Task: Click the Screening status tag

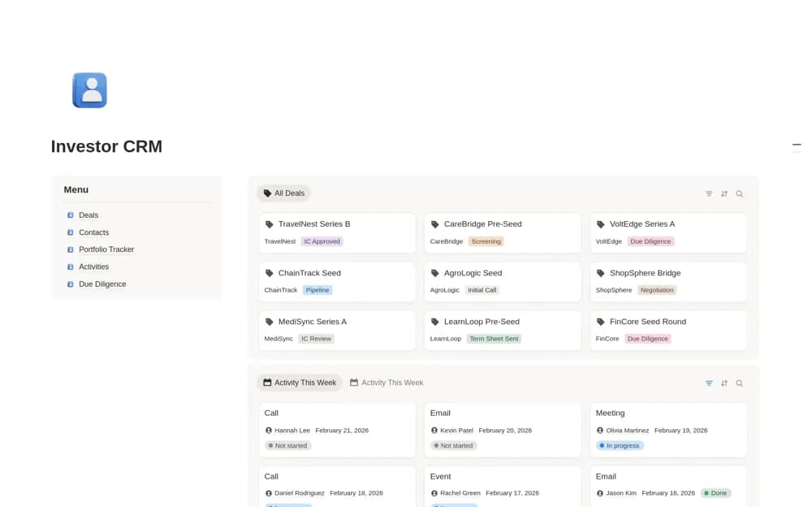Action: [x=486, y=241]
